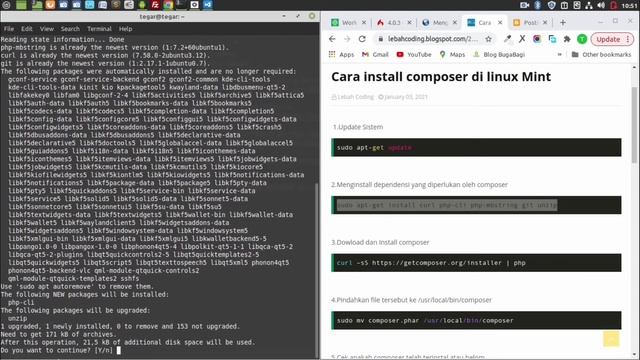The width and height of the screenshot is (640, 360).
Task: Open the Blog BugaBagi bookmark
Action: pos(499,54)
